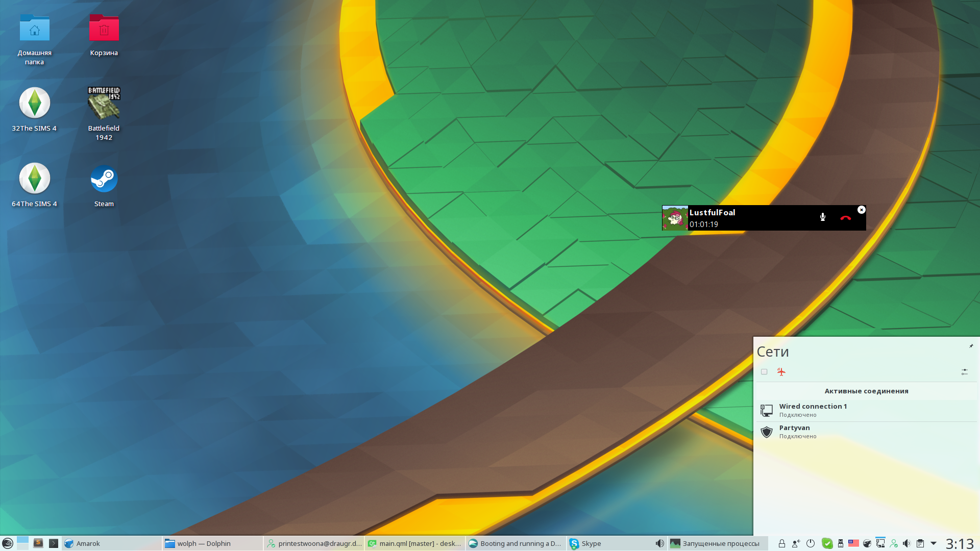Image resolution: width=980 pixels, height=551 pixels.
Task: Switch to the top virtual desktop in pager
Action: (x=22, y=540)
